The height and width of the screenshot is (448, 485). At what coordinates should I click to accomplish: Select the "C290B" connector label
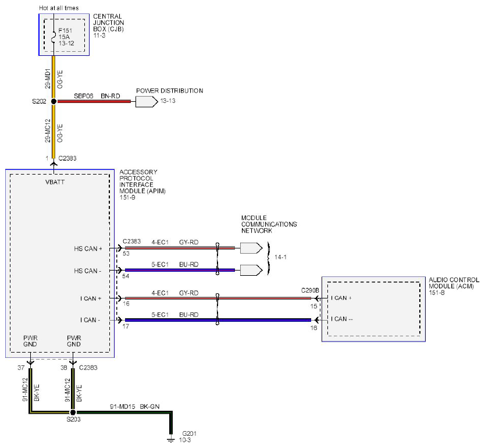(310, 290)
